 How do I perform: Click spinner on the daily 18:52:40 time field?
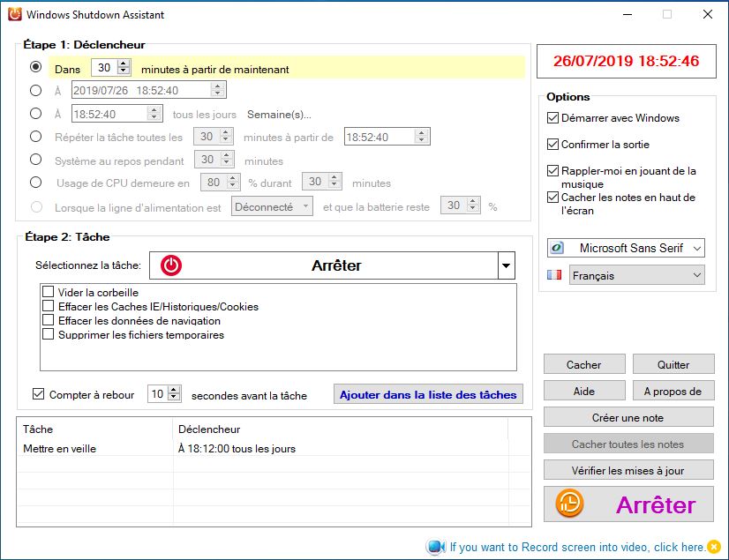pos(154,114)
